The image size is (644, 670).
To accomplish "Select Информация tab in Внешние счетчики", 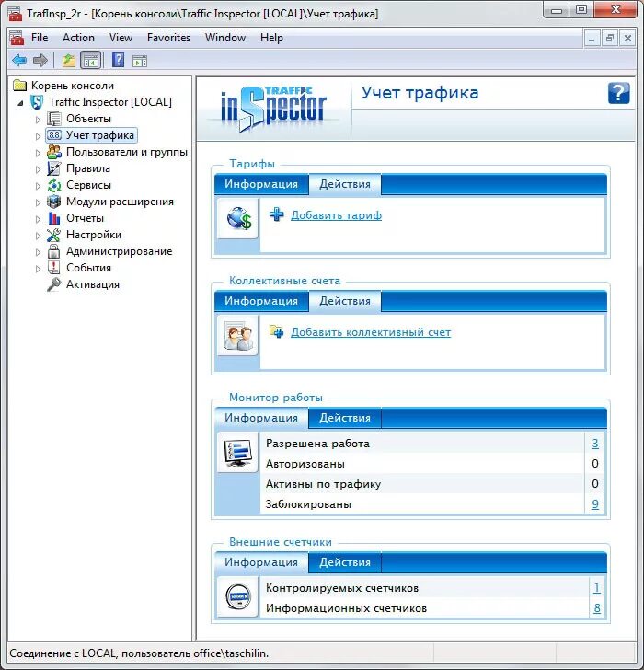I will click(x=261, y=562).
